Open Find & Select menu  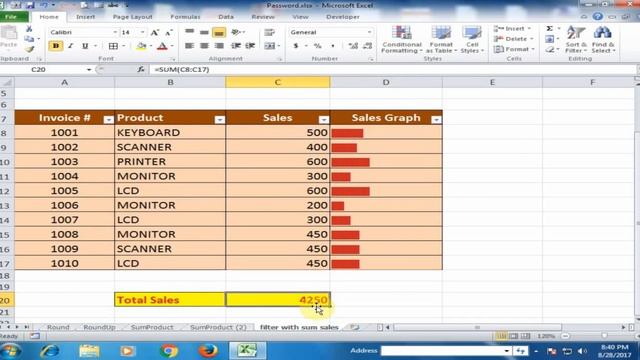(603, 39)
